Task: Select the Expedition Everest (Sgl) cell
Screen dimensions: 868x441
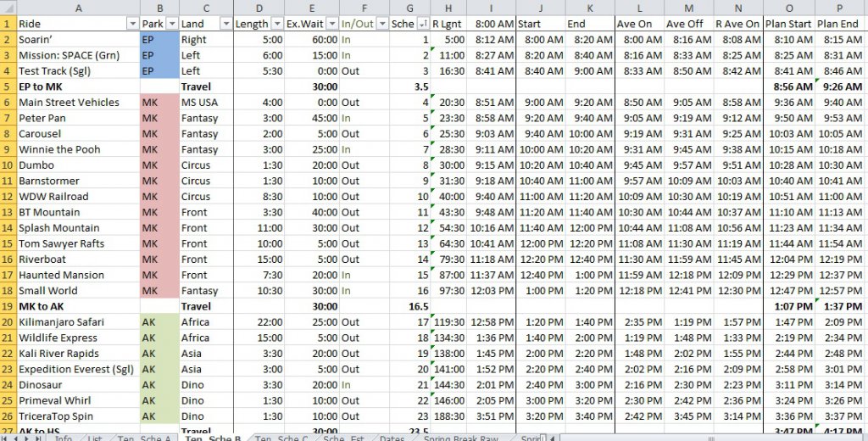Action: click(78, 369)
